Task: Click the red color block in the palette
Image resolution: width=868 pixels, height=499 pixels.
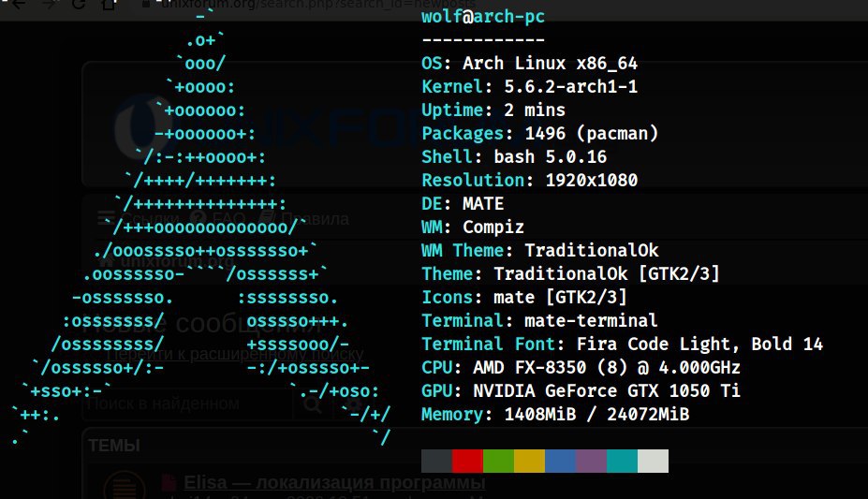Action: pyautogui.click(x=467, y=461)
